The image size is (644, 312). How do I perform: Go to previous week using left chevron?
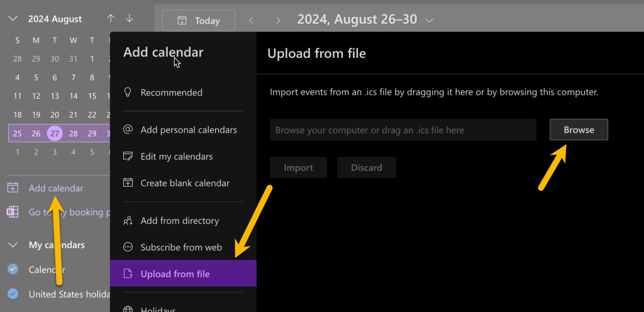[x=252, y=21]
